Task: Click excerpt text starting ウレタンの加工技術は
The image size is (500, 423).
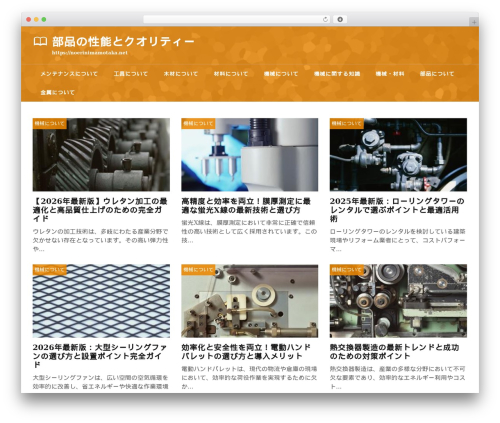Action: (x=100, y=240)
